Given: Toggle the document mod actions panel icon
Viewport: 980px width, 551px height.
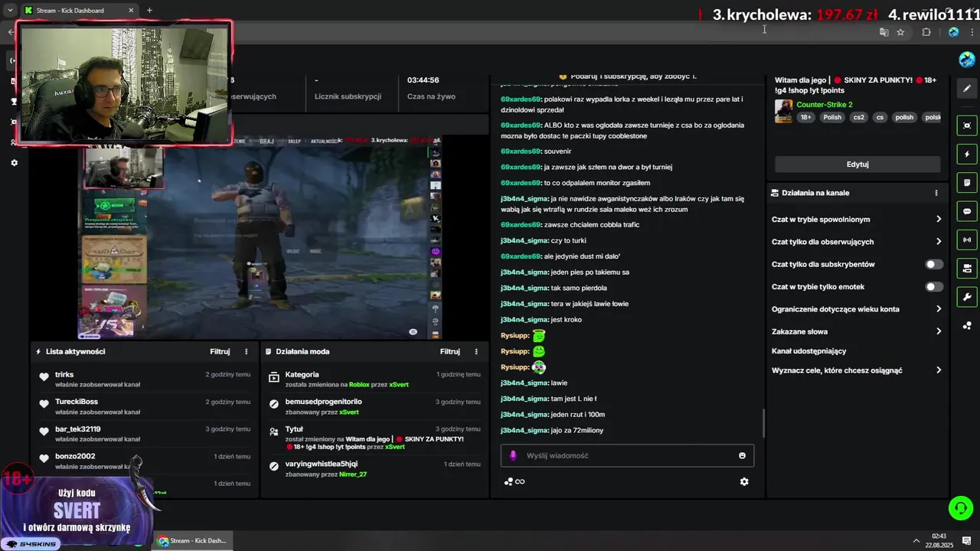Looking at the screenshot, I should pyautogui.click(x=967, y=183).
